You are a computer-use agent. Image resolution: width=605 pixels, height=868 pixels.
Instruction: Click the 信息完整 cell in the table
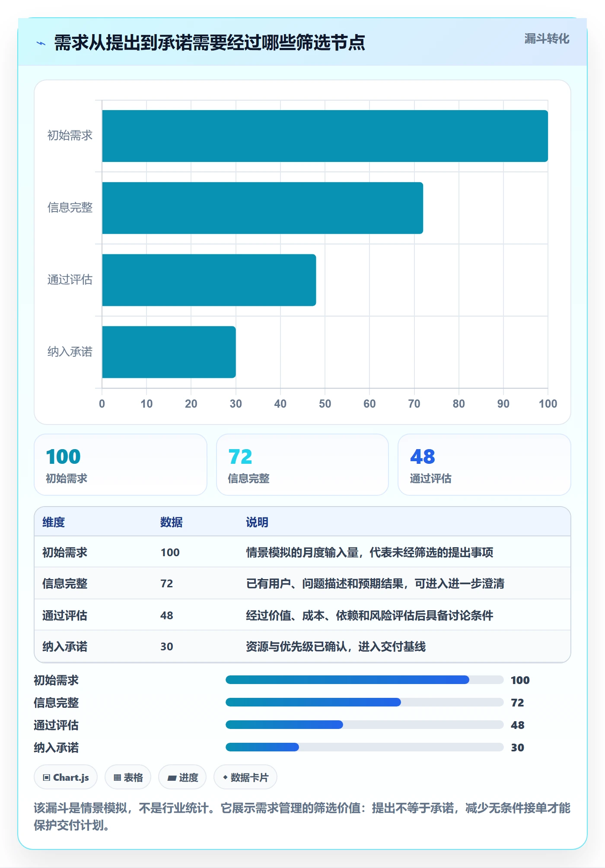tap(65, 583)
